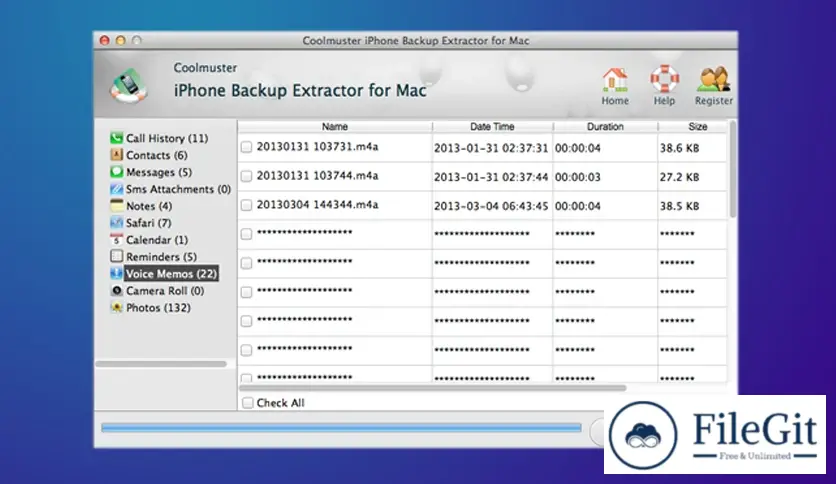Open Help via the lifebuoy icon
Image resolution: width=836 pixels, height=484 pixels.
point(663,81)
